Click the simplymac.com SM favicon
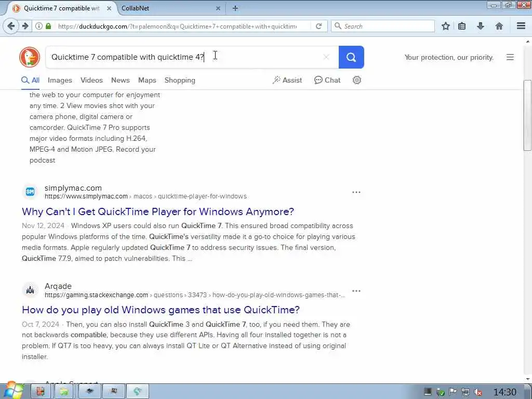The image size is (532, 399). [x=30, y=192]
